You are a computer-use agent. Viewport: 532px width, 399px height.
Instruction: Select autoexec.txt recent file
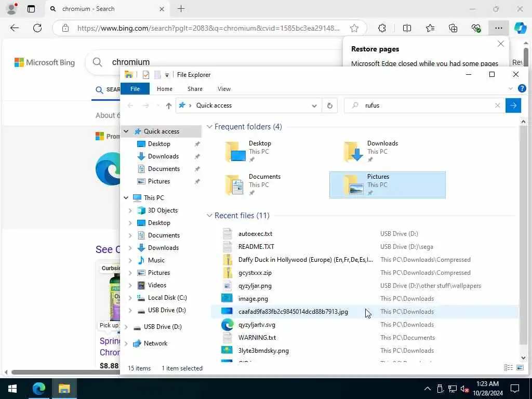(x=365, y=234)
